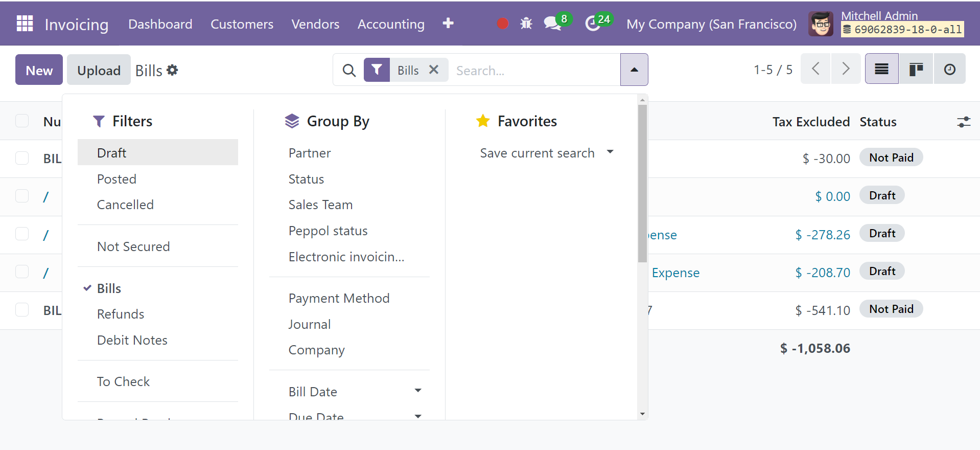980x450 pixels.
Task: Click scrollbar down arrow in dropdown panel
Action: coord(642,414)
